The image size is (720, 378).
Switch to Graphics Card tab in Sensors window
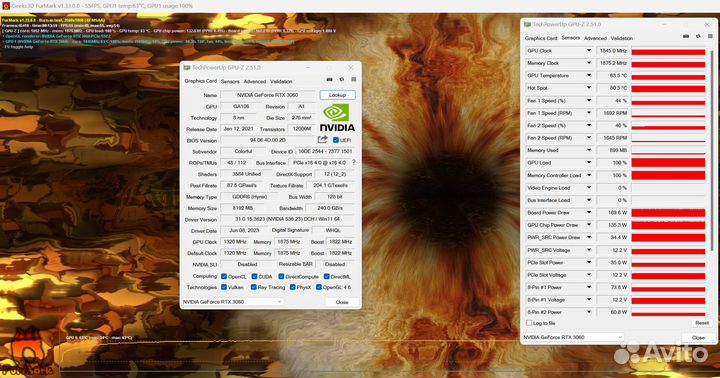click(541, 38)
